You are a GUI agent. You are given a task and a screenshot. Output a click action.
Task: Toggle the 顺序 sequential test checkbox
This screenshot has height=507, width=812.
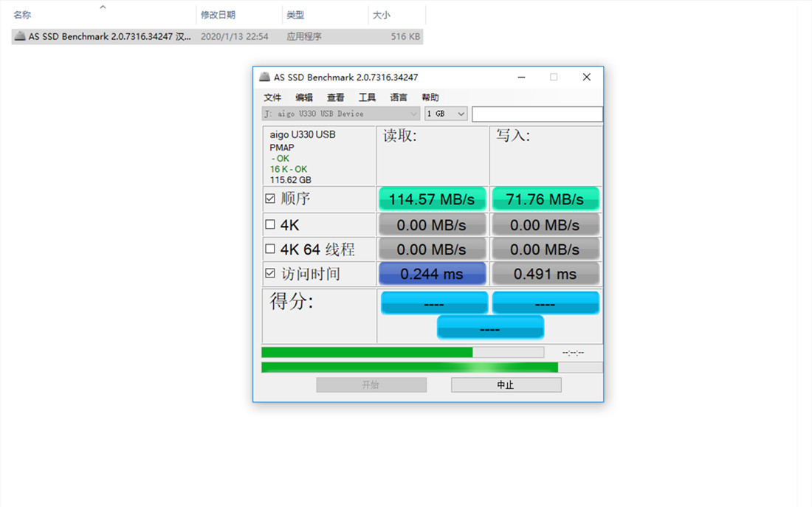click(x=269, y=199)
